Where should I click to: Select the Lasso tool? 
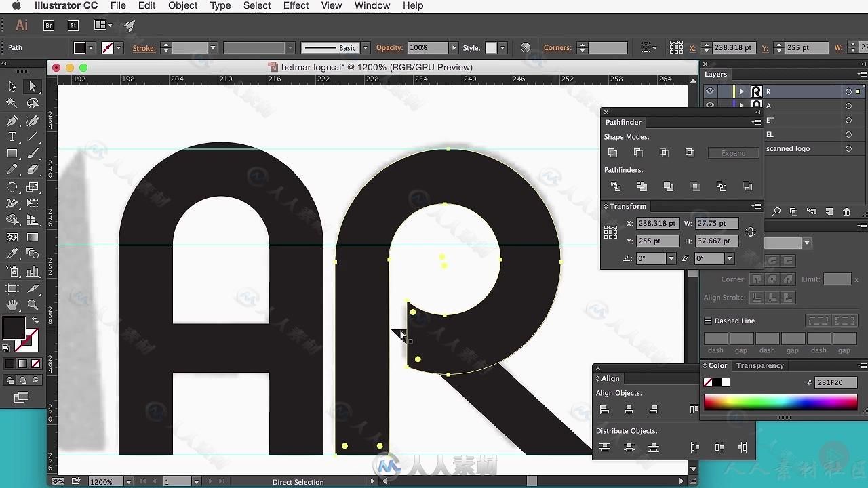(x=33, y=103)
